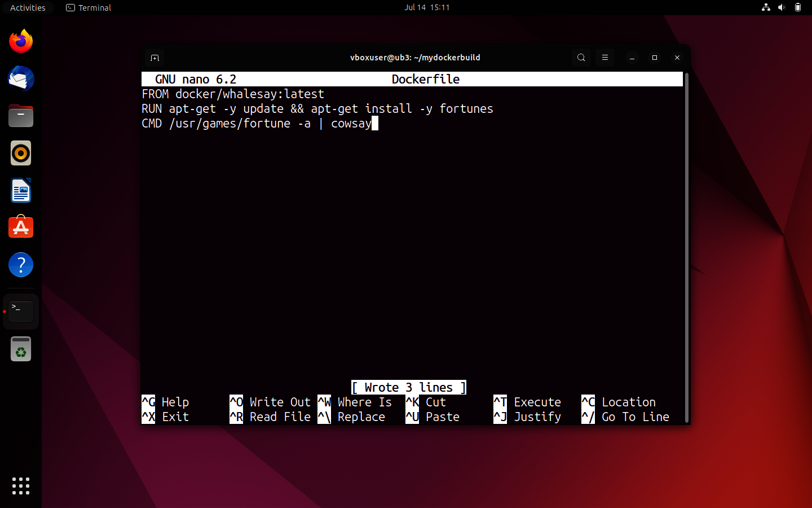Click the Jul 14 clock to open calendar
Image resolution: width=812 pixels, height=508 pixels.
tap(427, 7)
